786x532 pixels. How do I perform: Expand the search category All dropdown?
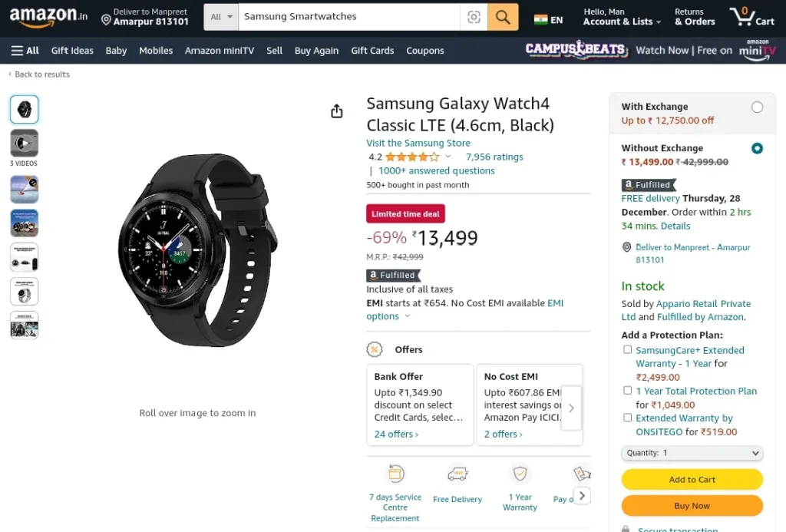pos(221,17)
